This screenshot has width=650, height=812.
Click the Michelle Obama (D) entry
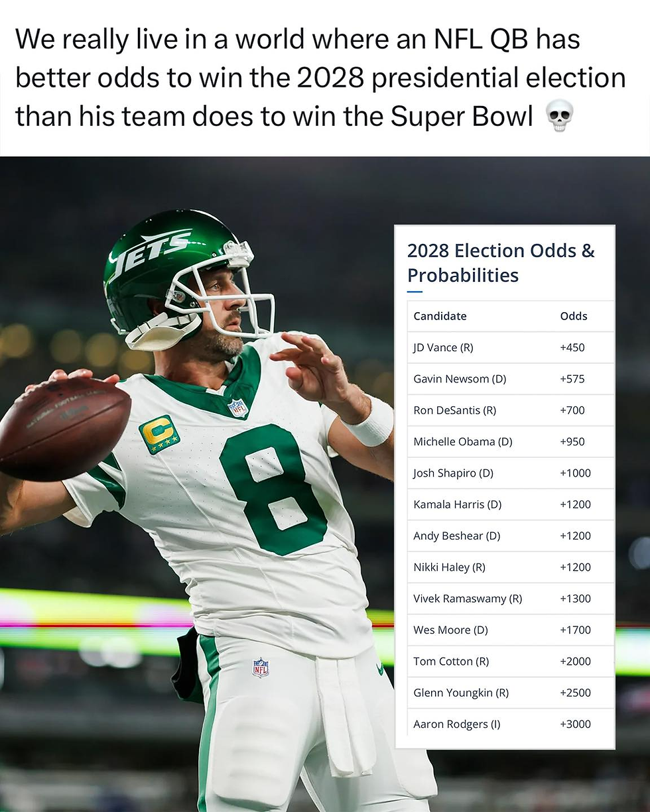(x=463, y=441)
